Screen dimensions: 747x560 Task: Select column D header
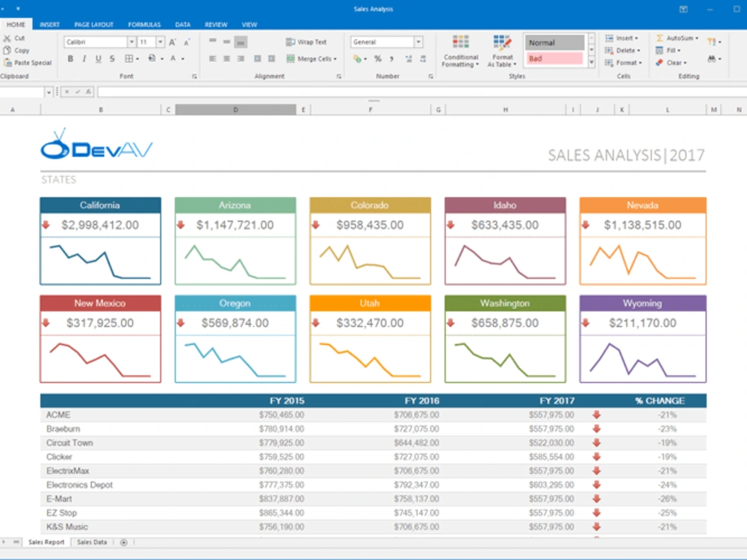(235, 110)
